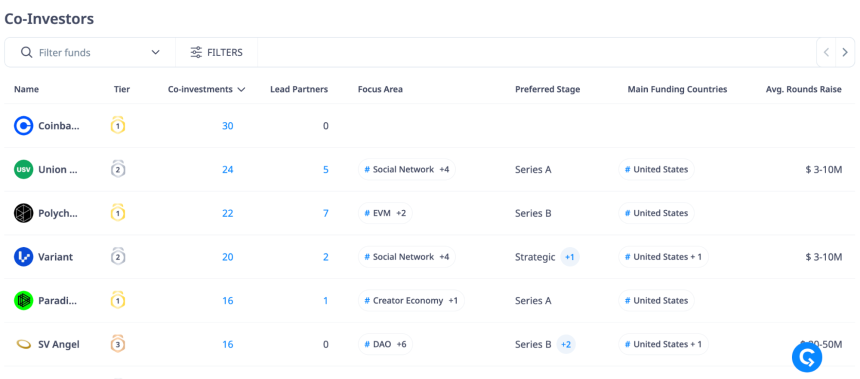860x379 pixels.
Task: Go to previous columns with left arrow
Action: (826, 53)
